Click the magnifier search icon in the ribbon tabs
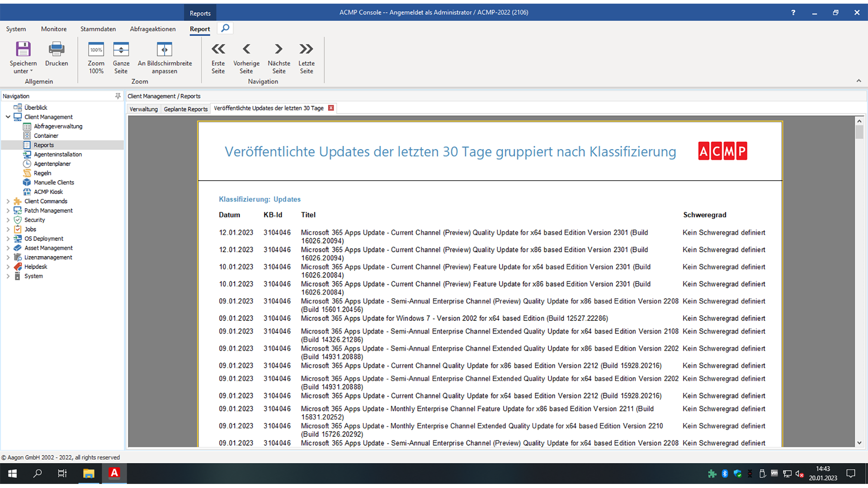868x488 pixels. pos(225,28)
